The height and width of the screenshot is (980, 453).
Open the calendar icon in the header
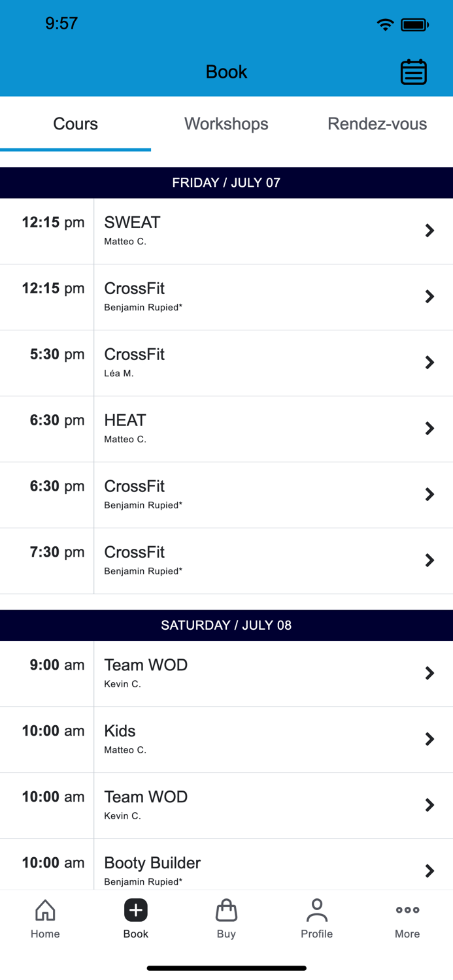414,72
